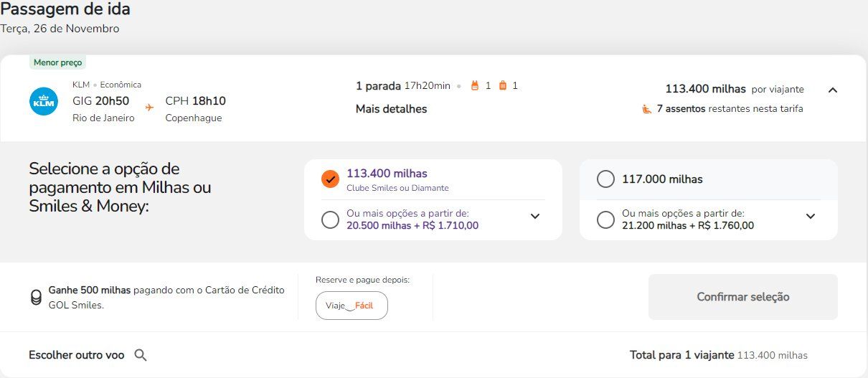
Task: Open Mais detalhes for the flight
Action: tap(391, 109)
